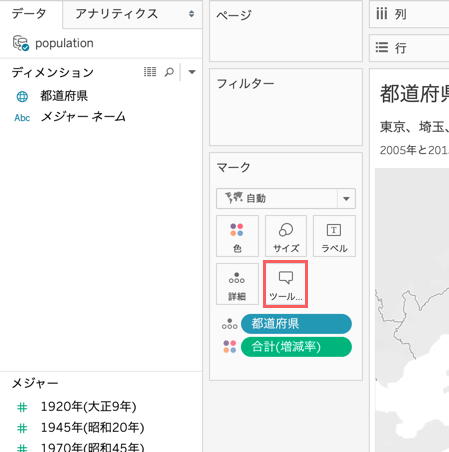Click the ページ shelf
Image resolution: width=449 pixels, height=452 pixels.
pyautogui.click(x=286, y=31)
